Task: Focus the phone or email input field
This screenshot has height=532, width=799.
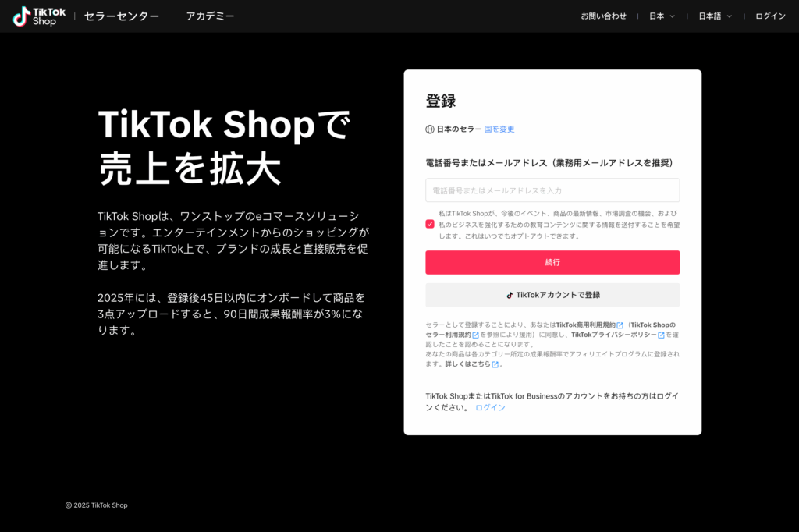Action: 552,190
